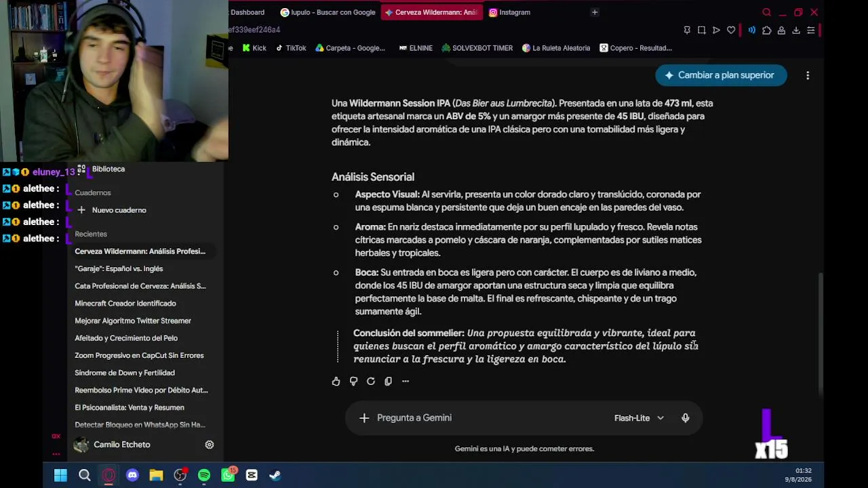This screenshot has width=868, height=488.
Task: Open recent chat Síndrome de Down y Fertilidad
Action: [x=125, y=373]
